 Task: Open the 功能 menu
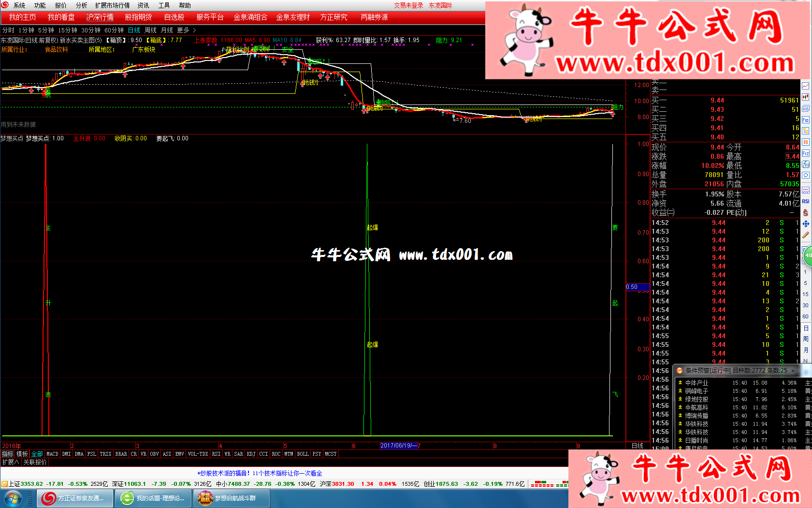[x=40, y=5]
